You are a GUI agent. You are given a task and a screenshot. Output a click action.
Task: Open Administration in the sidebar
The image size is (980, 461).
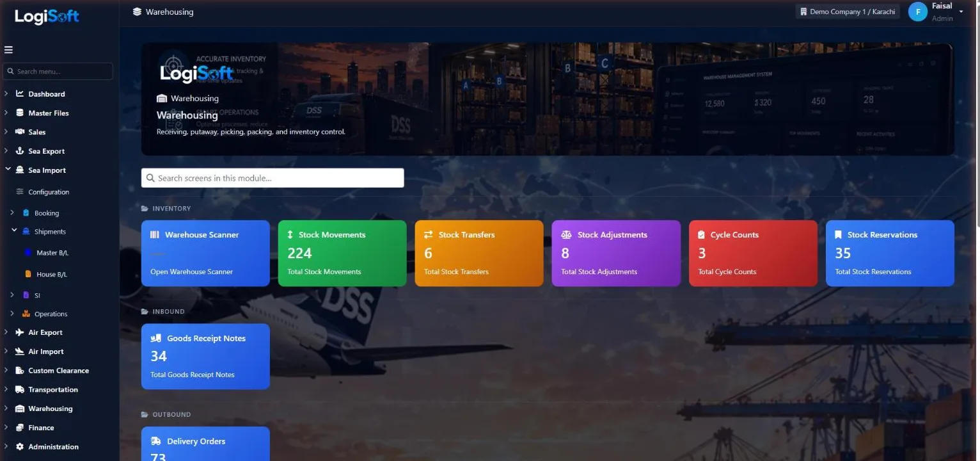[53, 446]
